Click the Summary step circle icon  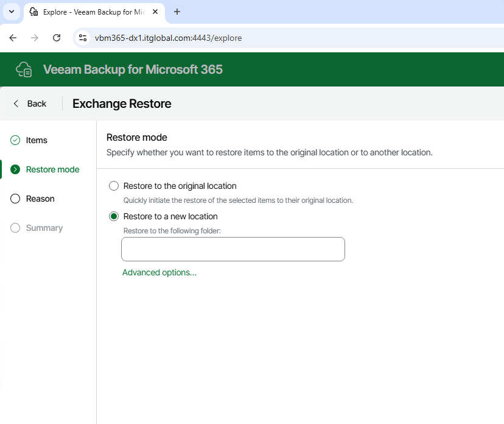click(15, 228)
